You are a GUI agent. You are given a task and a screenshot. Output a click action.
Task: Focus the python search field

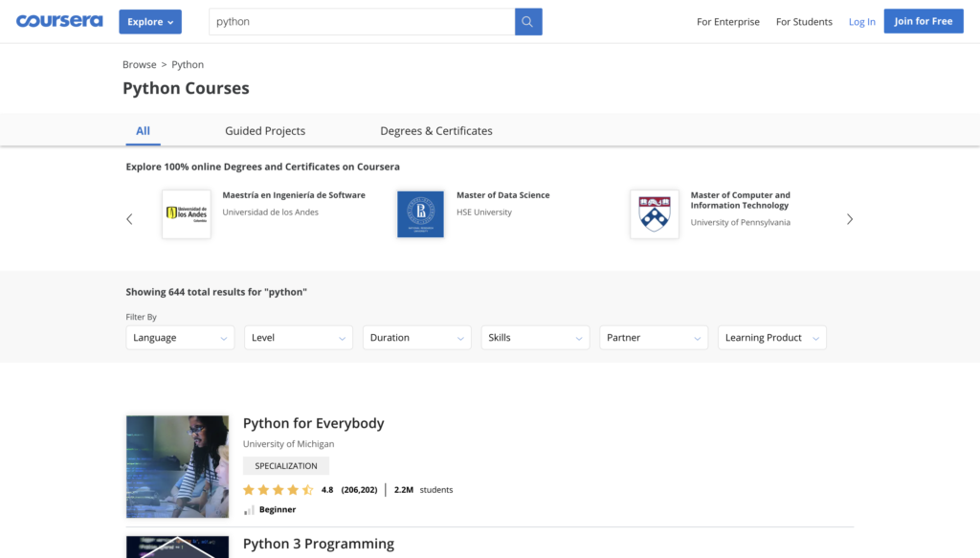[362, 22]
